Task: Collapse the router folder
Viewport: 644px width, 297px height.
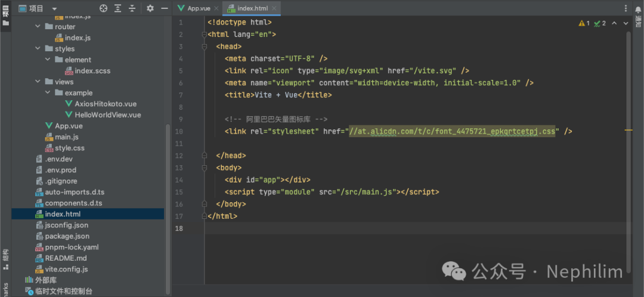Action: (x=38, y=26)
